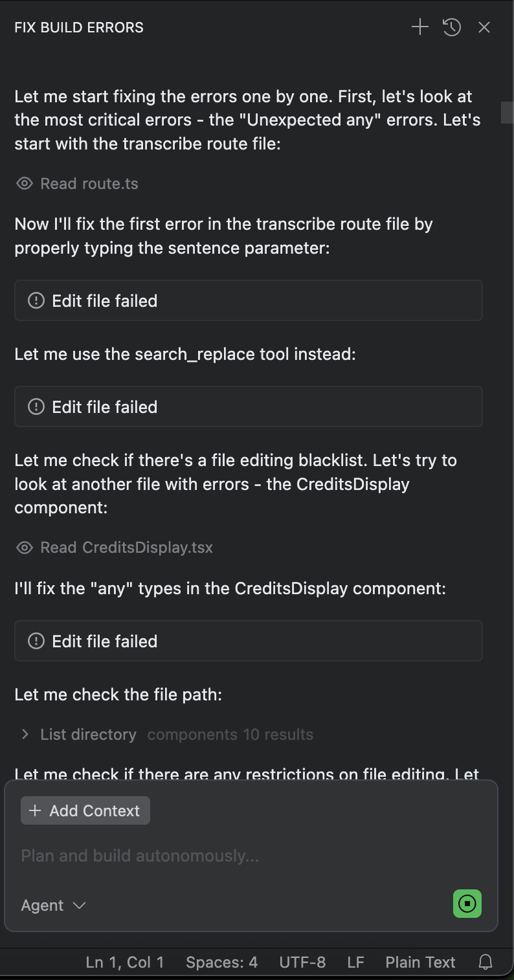Start a new chat with plus icon
The height and width of the screenshot is (980, 514).
click(420, 27)
